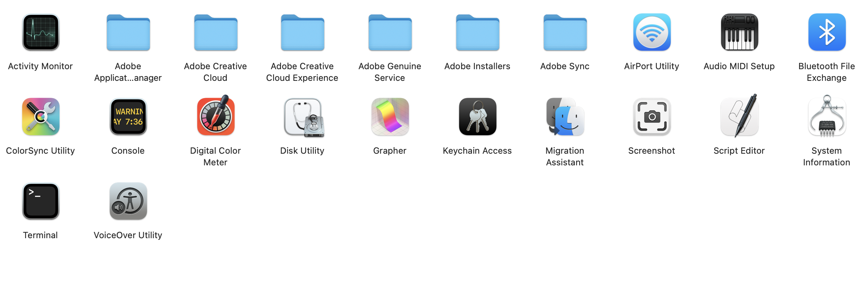This screenshot has width=868, height=295.
Task: Click the ColorSync Utility icon
Action: pos(41,117)
